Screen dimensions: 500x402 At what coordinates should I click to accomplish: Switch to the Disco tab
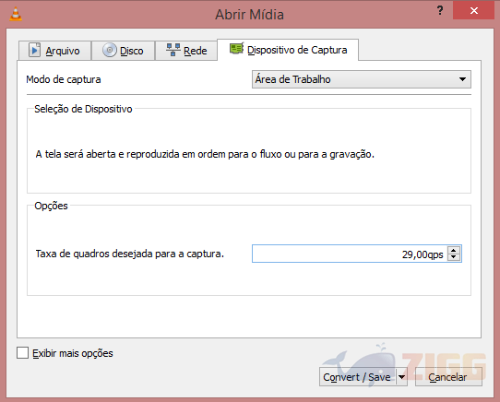[x=123, y=51]
